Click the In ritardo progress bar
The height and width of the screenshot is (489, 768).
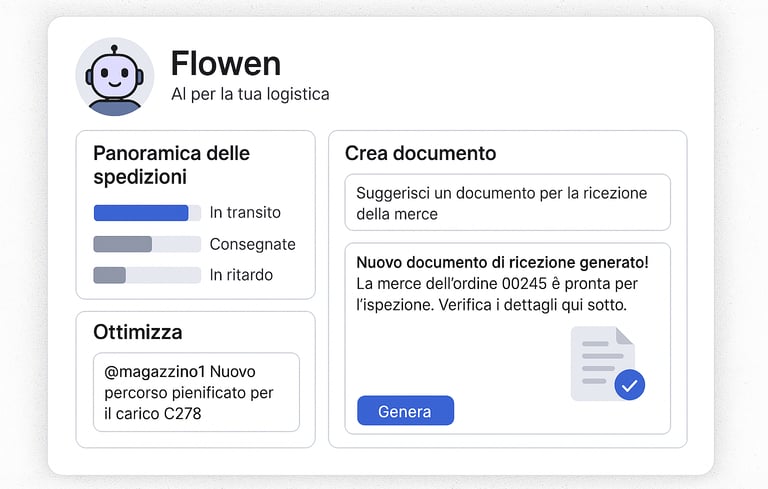pos(146,275)
